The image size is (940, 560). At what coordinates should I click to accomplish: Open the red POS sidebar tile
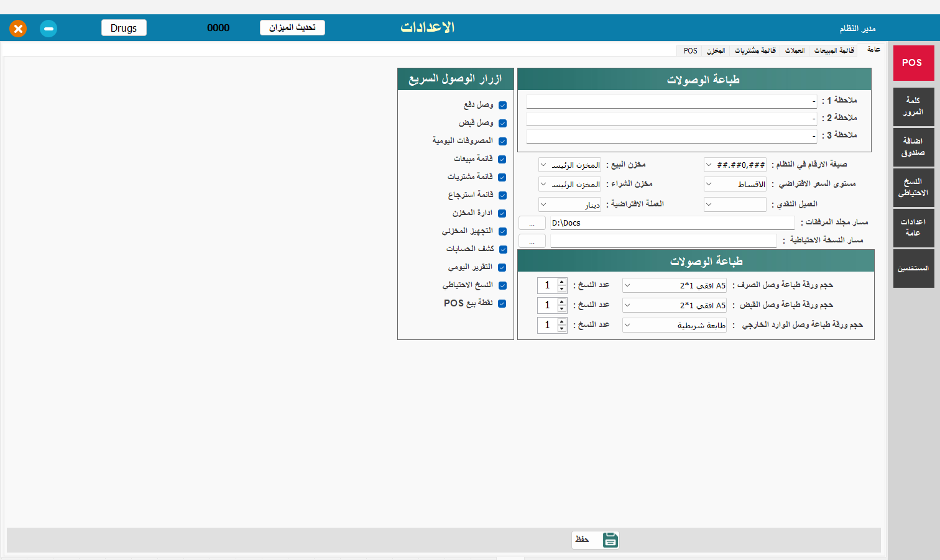pyautogui.click(x=913, y=63)
